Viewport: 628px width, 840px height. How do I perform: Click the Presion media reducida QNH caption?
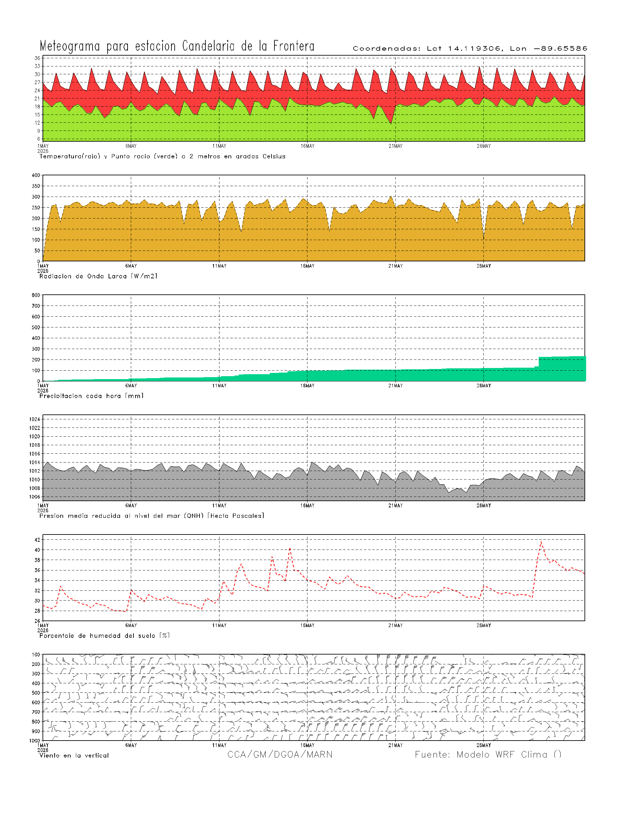click(151, 516)
